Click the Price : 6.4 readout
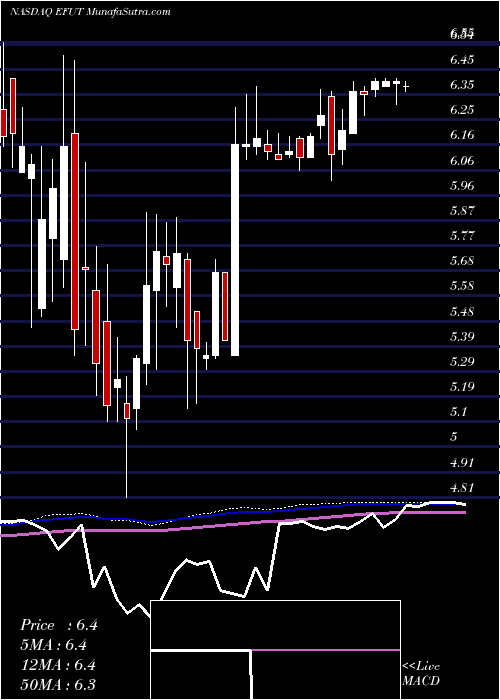Screen dimensions: 500x700 (59, 625)
